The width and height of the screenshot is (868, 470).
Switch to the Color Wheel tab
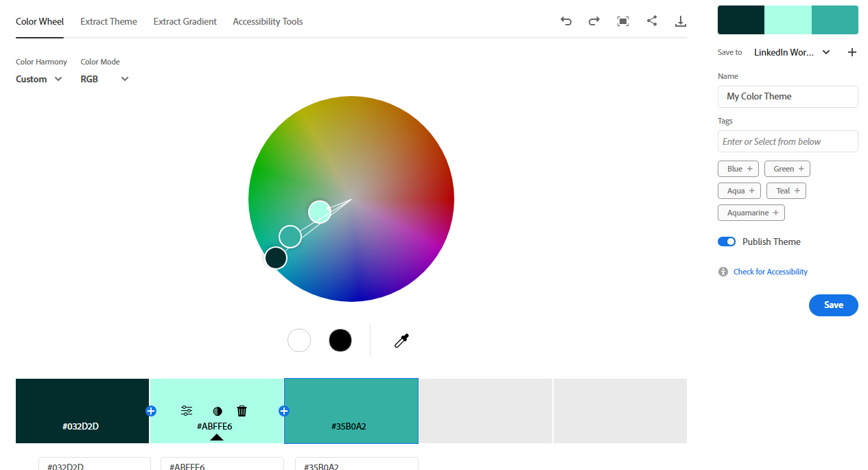point(40,21)
